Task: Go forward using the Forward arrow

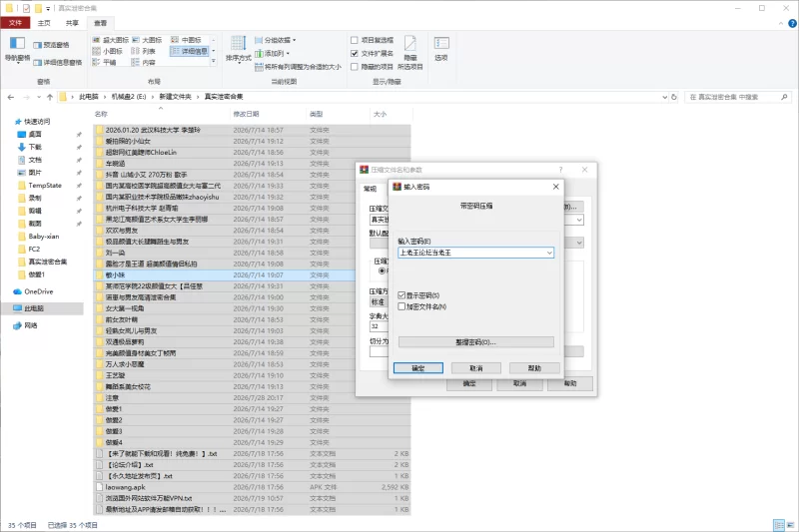Action: [x=27, y=97]
